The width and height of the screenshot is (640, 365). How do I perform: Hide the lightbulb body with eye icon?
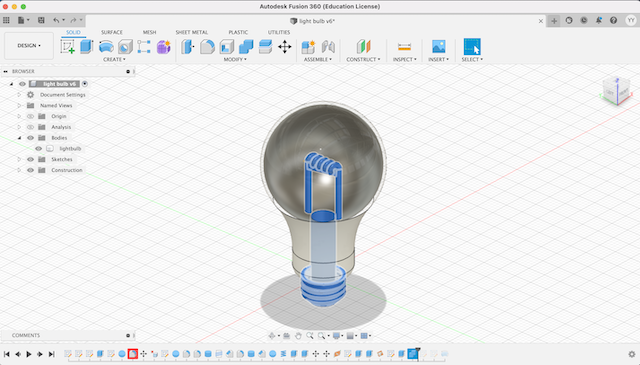coord(38,149)
